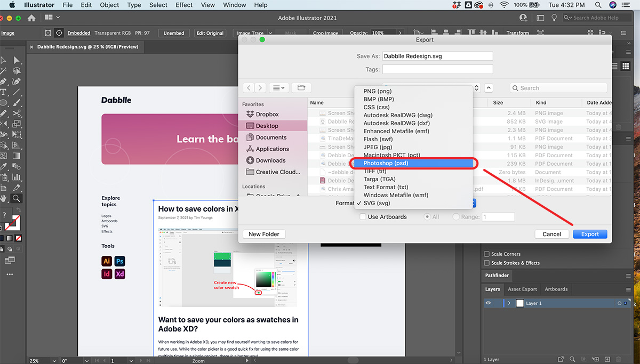Toggle visibility of Layer 1
This screenshot has height=364, width=640.
[x=488, y=303]
